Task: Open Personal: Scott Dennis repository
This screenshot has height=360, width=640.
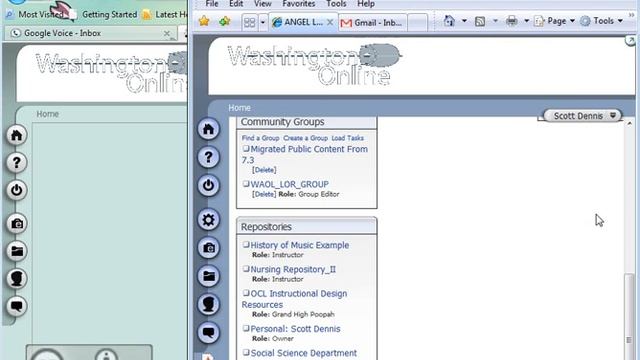Action: pyautogui.click(x=295, y=329)
